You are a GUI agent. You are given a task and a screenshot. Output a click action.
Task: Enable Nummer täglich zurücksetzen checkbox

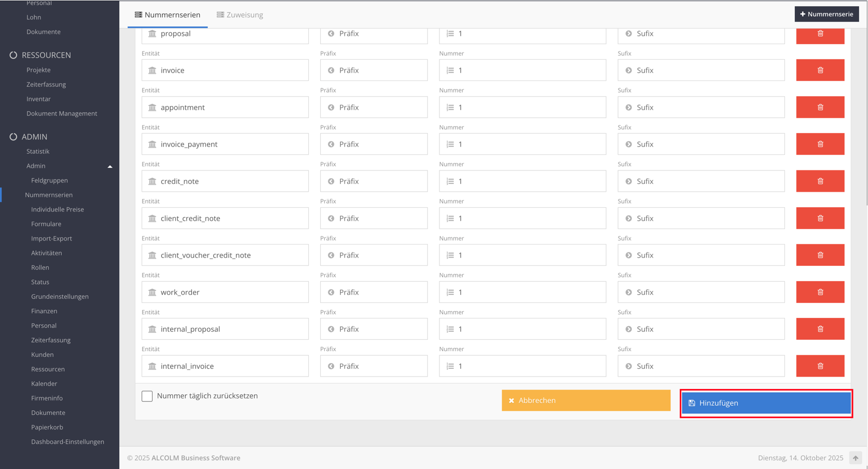[147, 396]
